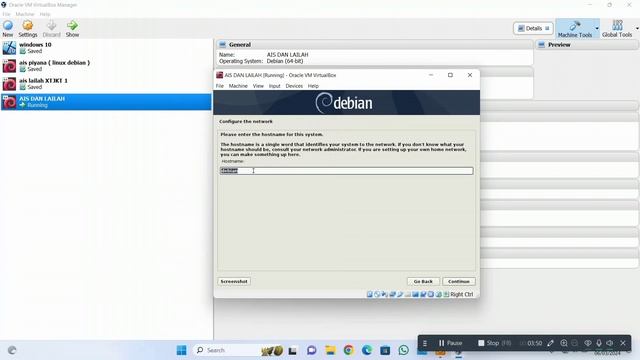
Task: Open File menu of the VM window
Action: [220, 86]
